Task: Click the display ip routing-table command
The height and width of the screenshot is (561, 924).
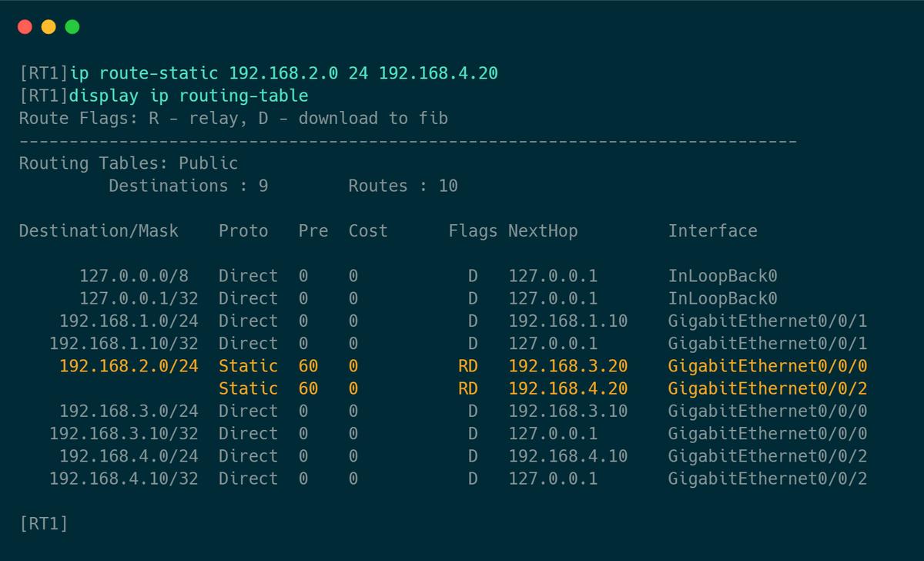Action: [189, 96]
